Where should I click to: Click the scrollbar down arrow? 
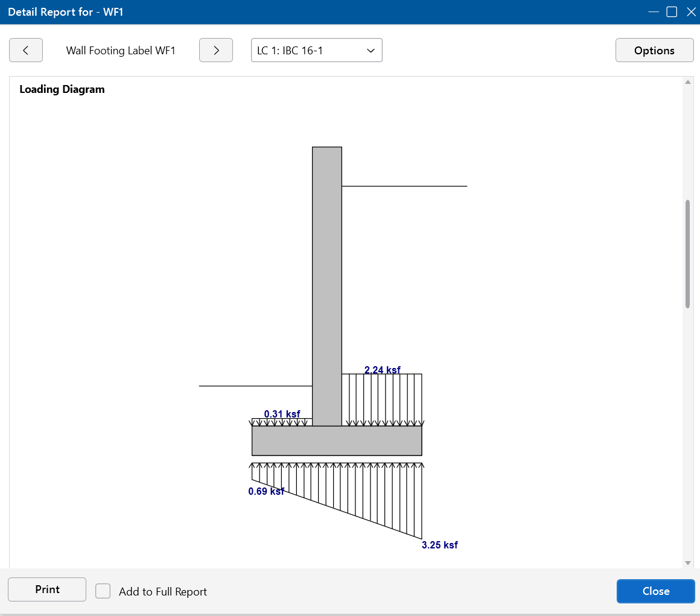pyautogui.click(x=687, y=563)
